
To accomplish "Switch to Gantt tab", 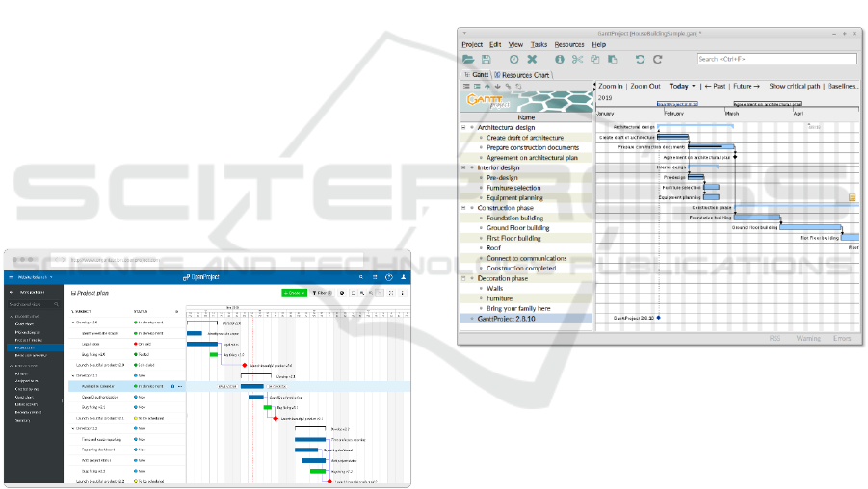I will (477, 75).
